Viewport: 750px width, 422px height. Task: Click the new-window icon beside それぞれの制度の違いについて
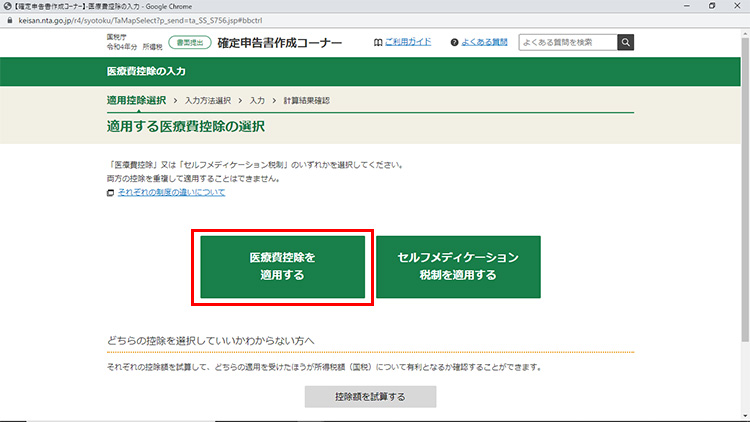(x=111, y=192)
